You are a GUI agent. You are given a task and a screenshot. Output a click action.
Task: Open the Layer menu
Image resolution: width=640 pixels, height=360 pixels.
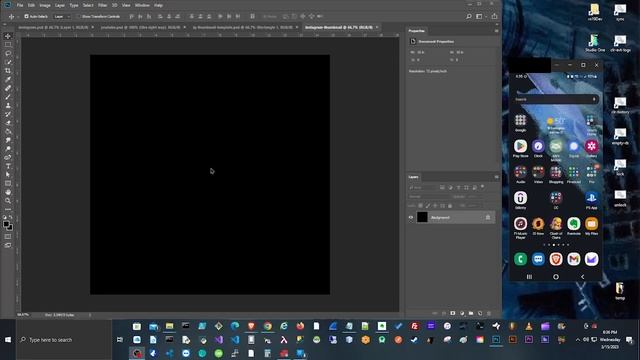coord(60,5)
